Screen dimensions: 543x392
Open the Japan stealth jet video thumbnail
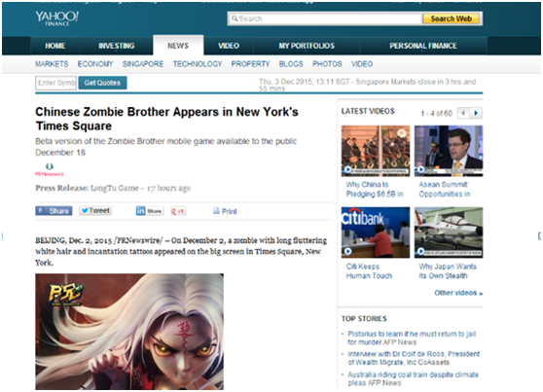pyautogui.click(x=449, y=232)
